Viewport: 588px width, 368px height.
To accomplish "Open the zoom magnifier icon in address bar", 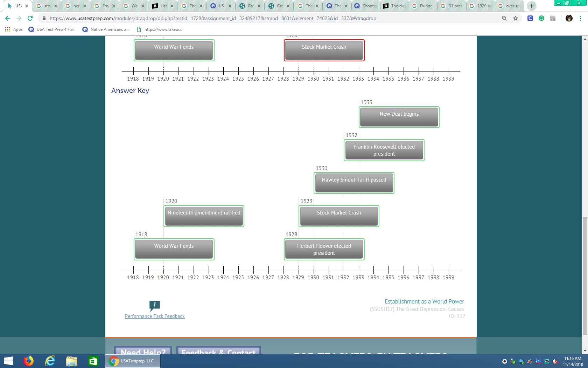I will [504, 18].
